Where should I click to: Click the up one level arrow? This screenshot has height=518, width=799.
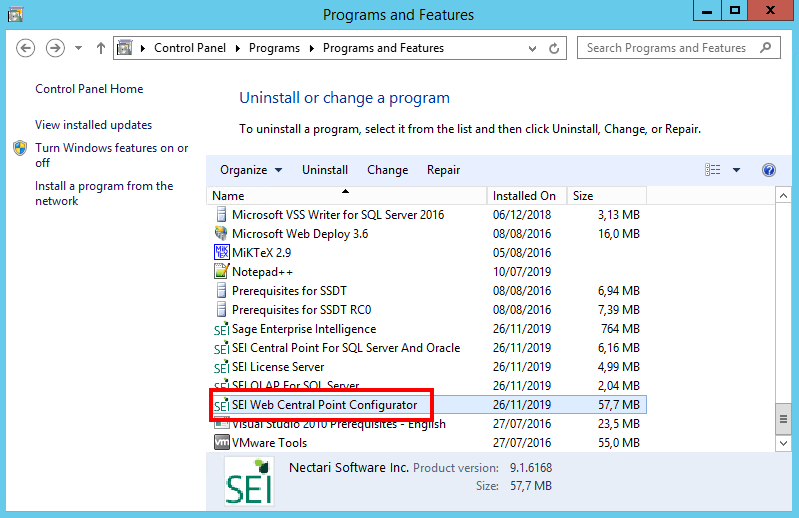(x=101, y=48)
